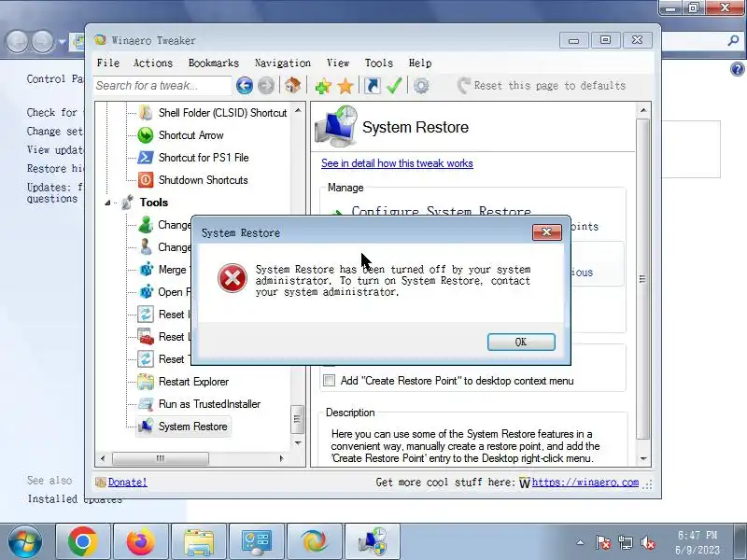Launch Chrome from the taskbar
Image resolution: width=747 pixels, height=560 pixels.
click(x=83, y=541)
